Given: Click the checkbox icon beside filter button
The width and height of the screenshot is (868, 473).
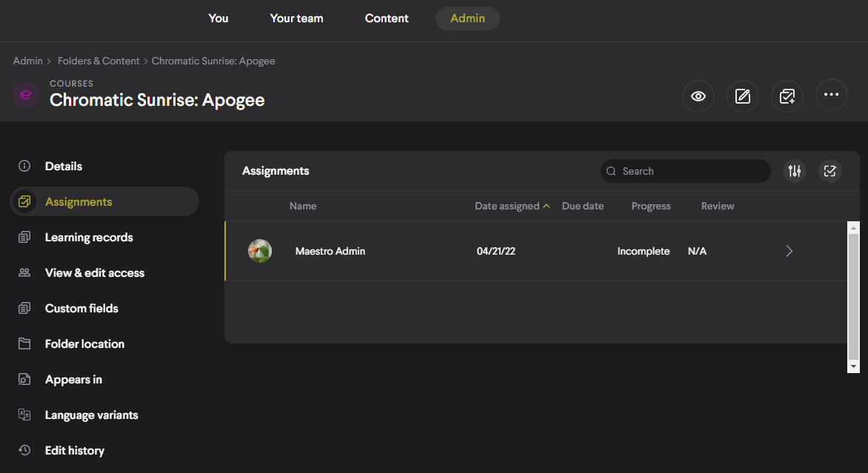Looking at the screenshot, I should coord(829,171).
